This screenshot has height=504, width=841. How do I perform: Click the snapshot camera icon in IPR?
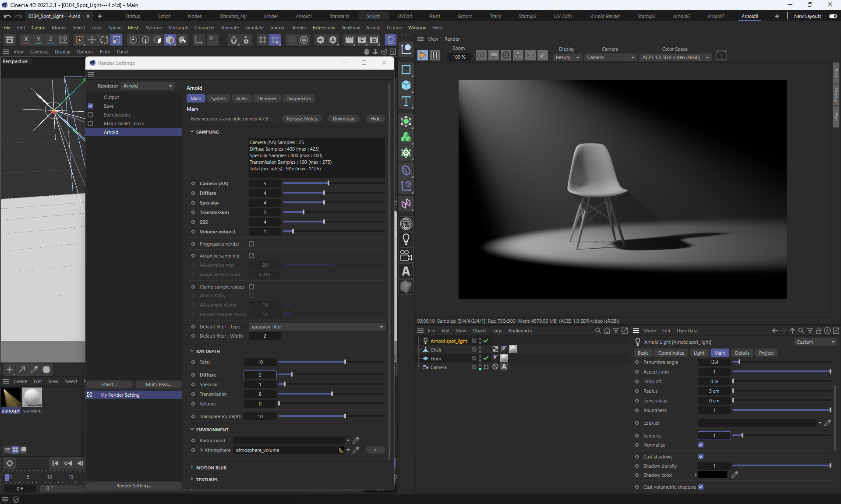click(721, 56)
